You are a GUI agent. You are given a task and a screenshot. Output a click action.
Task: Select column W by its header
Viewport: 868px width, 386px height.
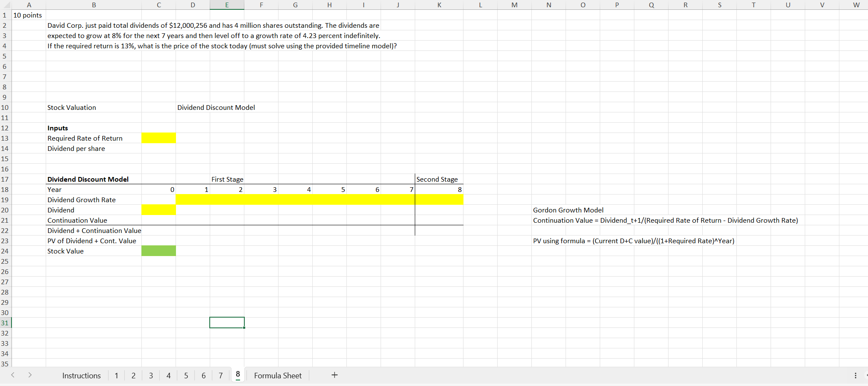[856, 5]
